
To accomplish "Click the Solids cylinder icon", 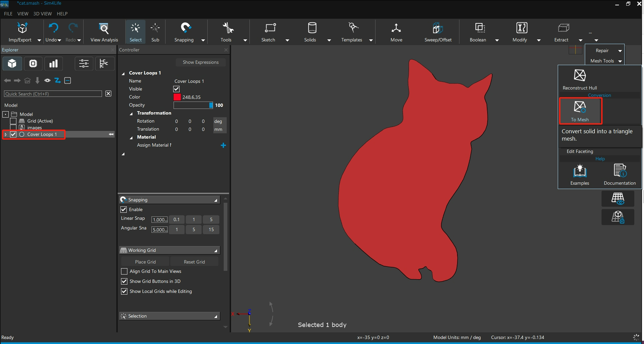I will point(312,29).
